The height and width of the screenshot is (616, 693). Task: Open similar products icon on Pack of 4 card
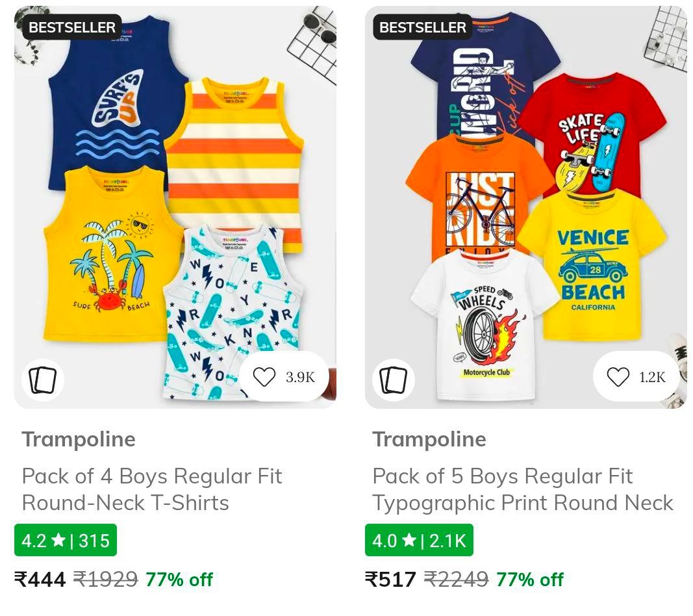tap(43, 380)
